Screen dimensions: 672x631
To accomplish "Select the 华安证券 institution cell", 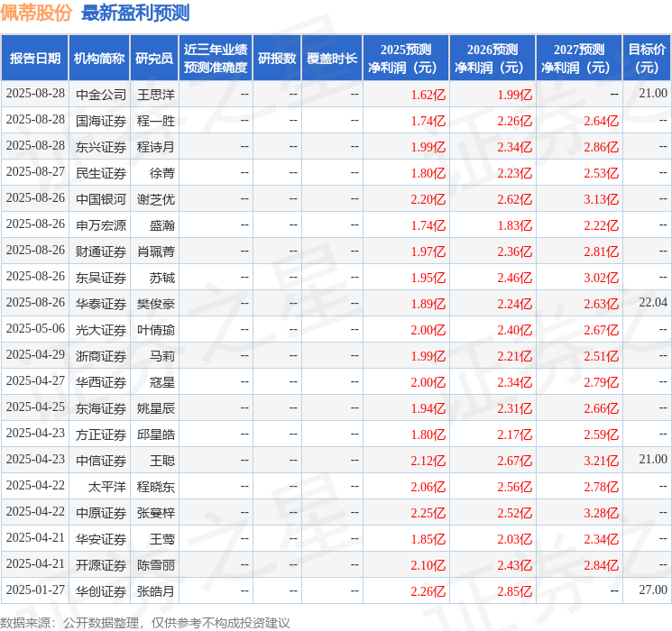I will [101, 539].
